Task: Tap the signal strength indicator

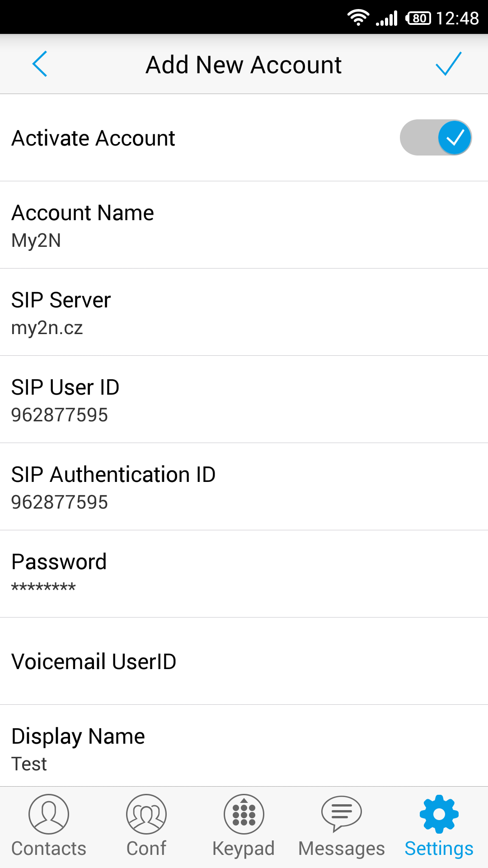Action: pos(387,18)
